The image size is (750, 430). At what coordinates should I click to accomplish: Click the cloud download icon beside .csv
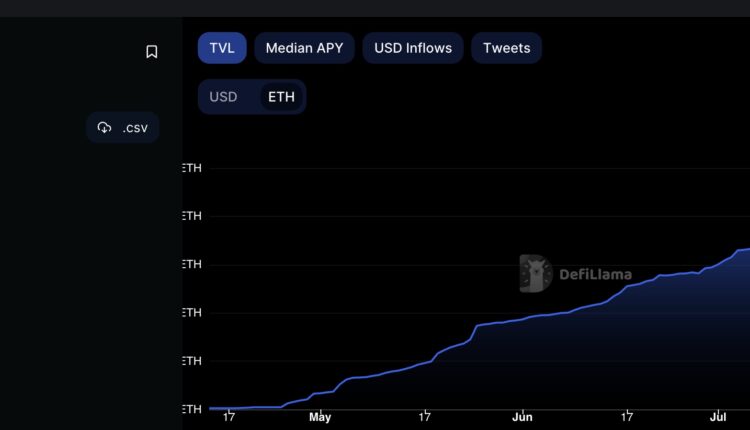tap(104, 128)
